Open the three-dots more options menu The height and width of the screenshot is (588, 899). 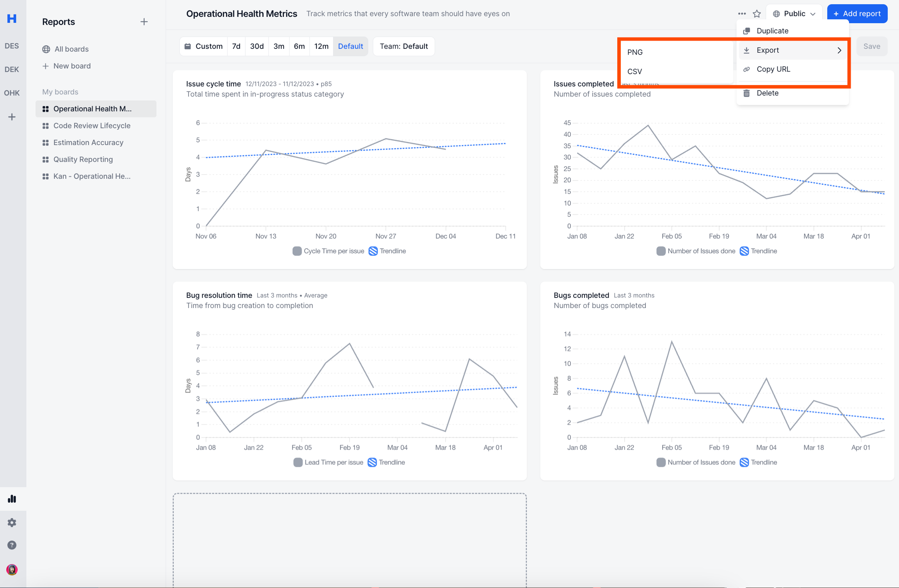click(x=741, y=14)
